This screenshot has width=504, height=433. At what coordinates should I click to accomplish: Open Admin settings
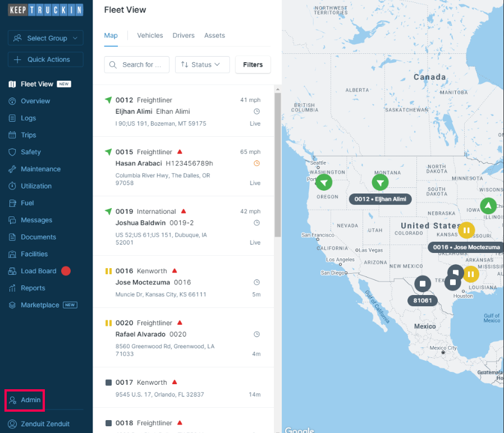click(x=25, y=400)
